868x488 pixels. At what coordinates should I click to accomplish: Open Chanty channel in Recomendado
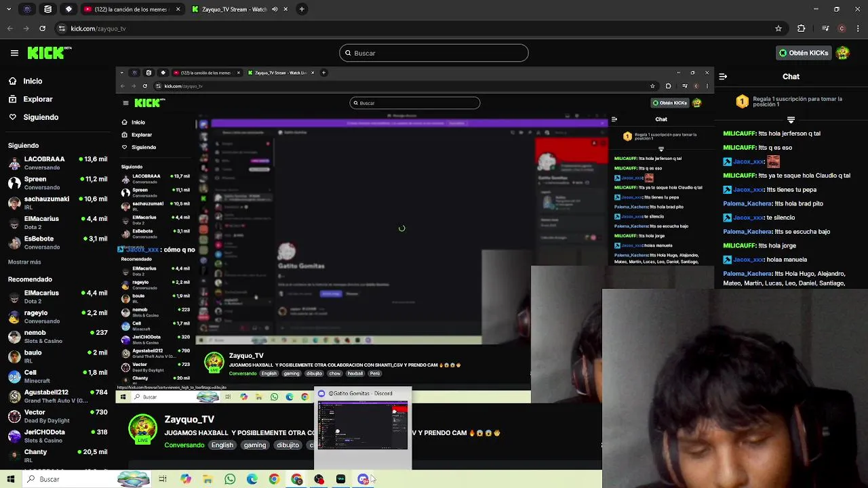pos(57,455)
